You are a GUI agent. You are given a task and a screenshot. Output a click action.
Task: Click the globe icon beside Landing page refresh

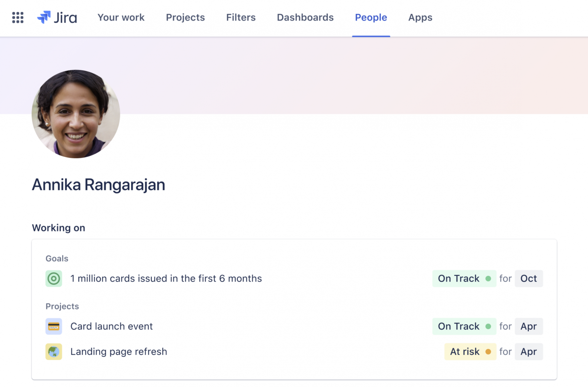(x=54, y=351)
